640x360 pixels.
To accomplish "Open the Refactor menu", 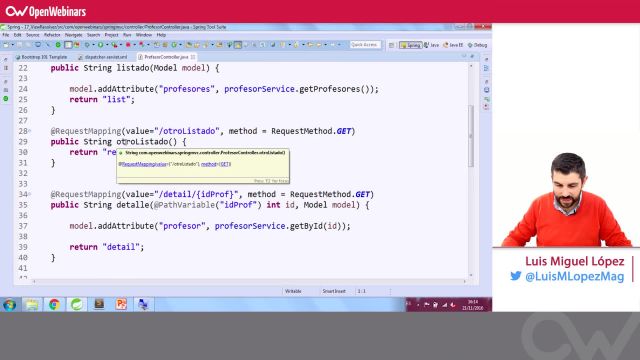I will [x=52, y=35].
